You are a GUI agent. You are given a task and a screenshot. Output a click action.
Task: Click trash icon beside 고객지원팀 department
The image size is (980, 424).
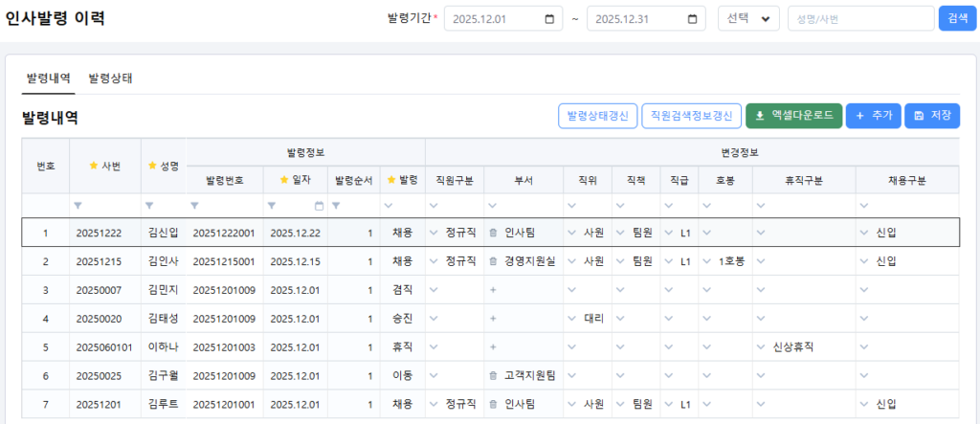pyautogui.click(x=493, y=376)
